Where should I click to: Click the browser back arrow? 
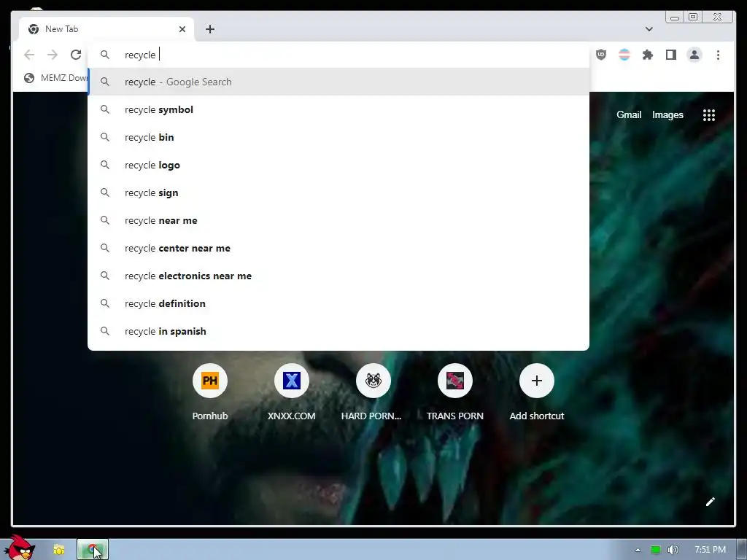pos(29,55)
